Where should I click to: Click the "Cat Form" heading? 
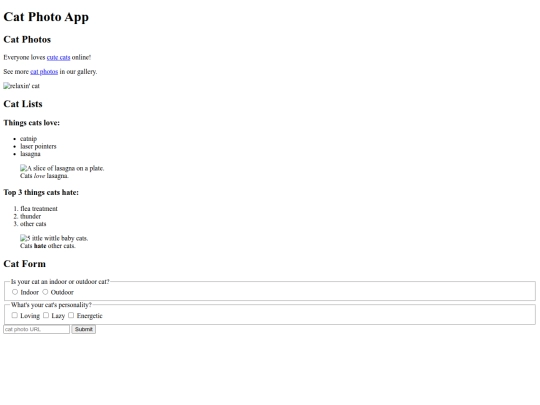[x=24, y=264]
